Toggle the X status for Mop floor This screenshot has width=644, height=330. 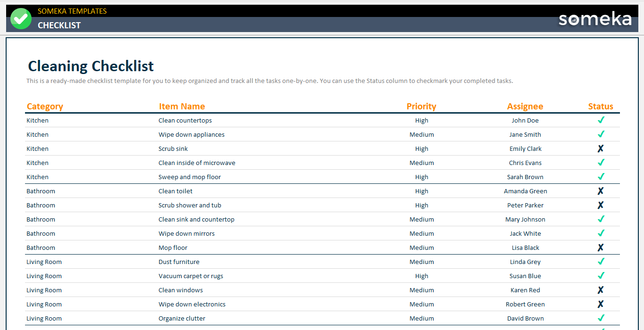(x=601, y=247)
